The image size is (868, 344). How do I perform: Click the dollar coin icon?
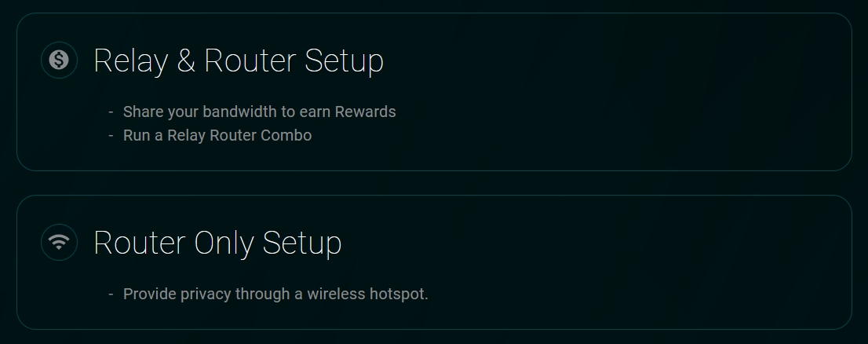coord(59,60)
